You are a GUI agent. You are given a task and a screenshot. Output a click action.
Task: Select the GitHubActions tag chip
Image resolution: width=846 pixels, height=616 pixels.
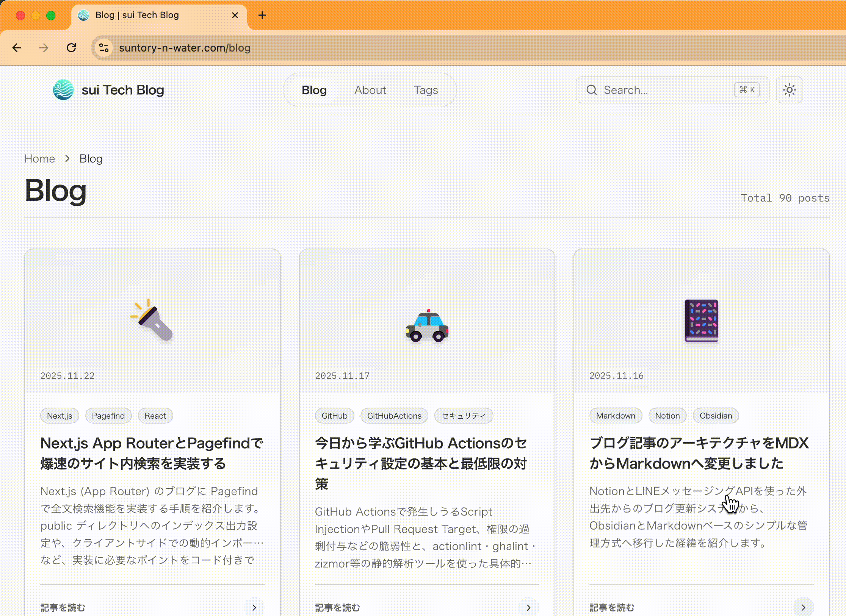[394, 416]
